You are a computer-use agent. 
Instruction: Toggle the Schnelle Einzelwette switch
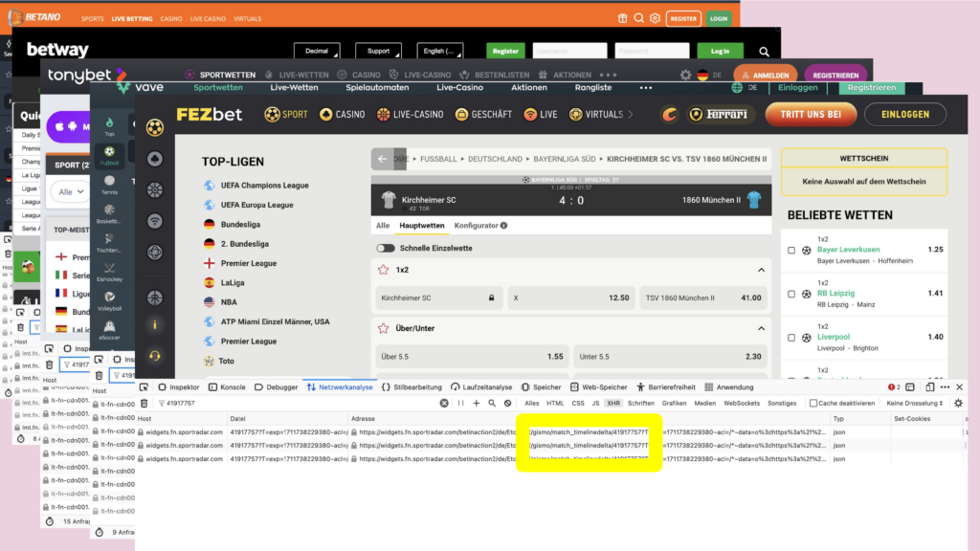[x=386, y=248]
